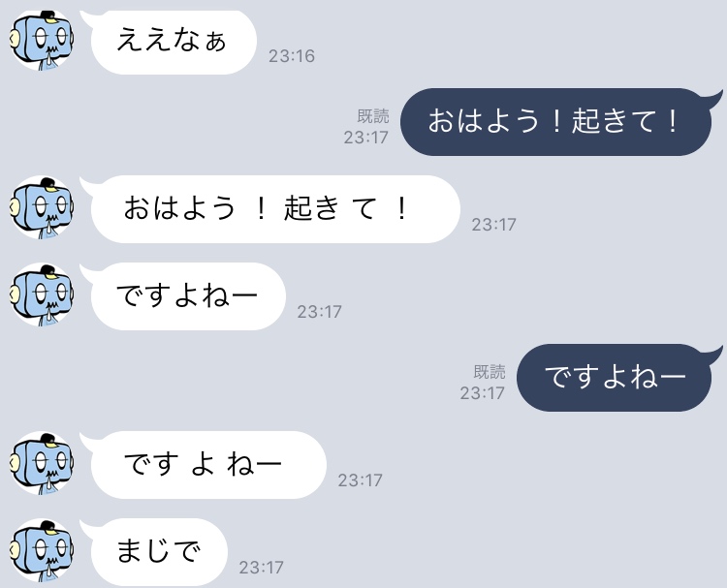Image resolution: width=727 pixels, height=588 pixels.
Task: Tap the 23:16 timestamp beside ええなぁ
Action: tap(292, 56)
